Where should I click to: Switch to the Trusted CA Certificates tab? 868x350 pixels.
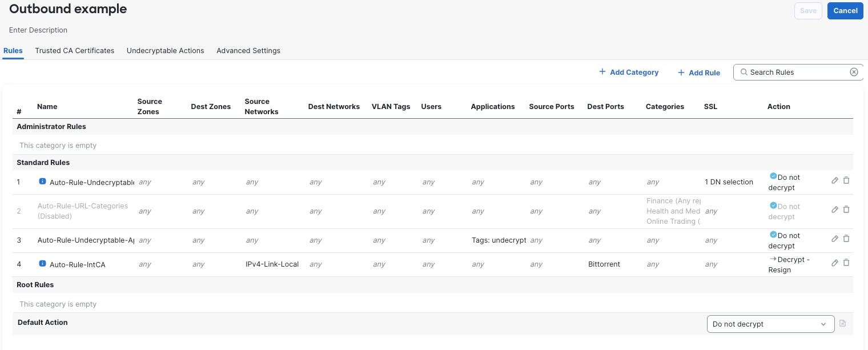tap(74, 50)
